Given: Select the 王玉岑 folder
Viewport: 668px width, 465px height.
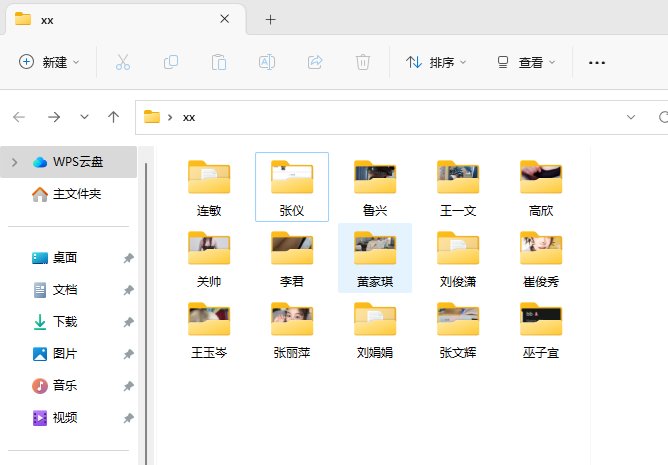Looking at the screenshot, I should [x=209, y=330].
